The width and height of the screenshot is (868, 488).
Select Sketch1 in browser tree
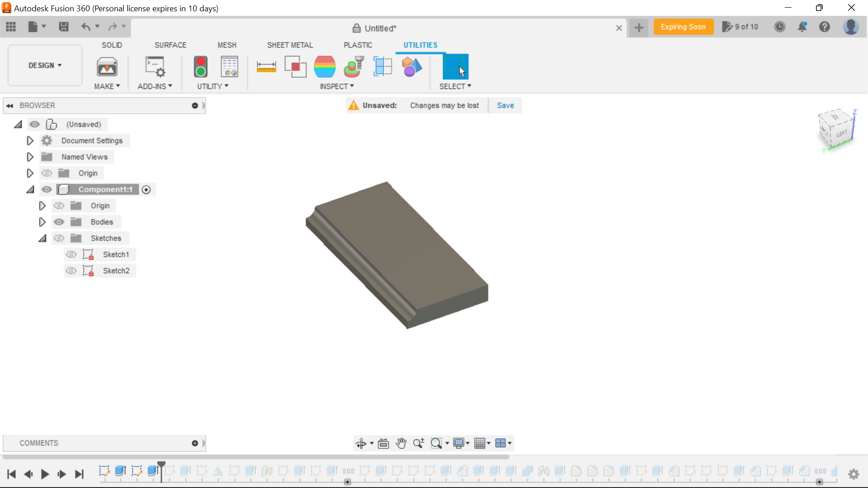(116, 254)
